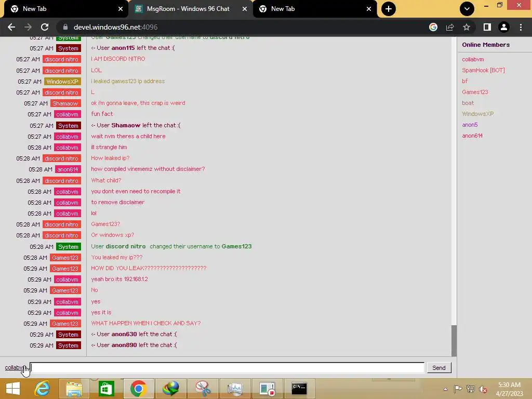Launch Internet Explorer from taskbar

click(42, 388)
